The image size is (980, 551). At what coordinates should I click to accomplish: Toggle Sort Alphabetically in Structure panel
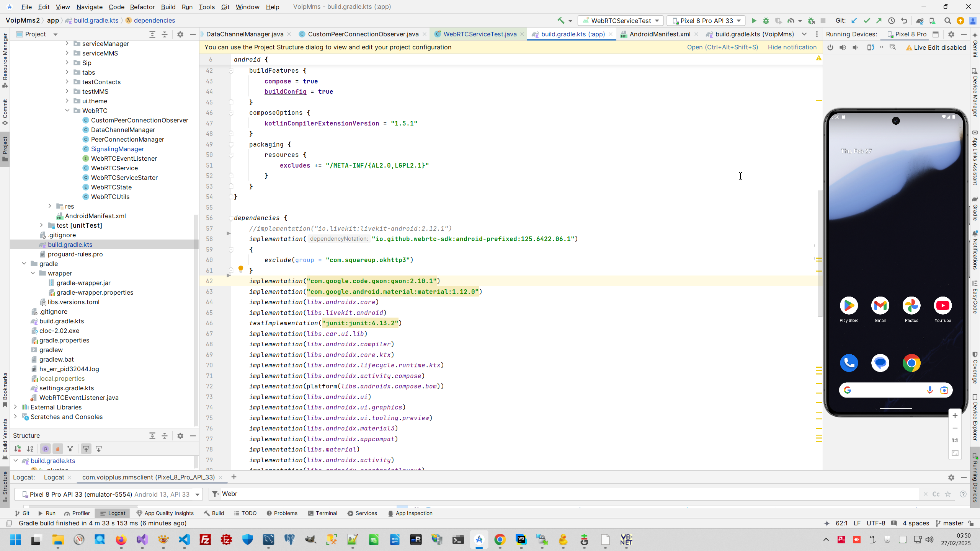(x=30, y=449)
